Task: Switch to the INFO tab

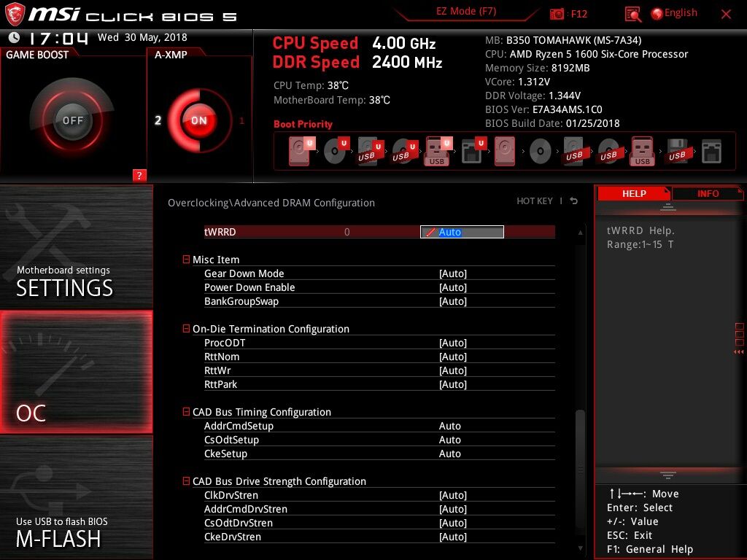Action: pos(708,193)
